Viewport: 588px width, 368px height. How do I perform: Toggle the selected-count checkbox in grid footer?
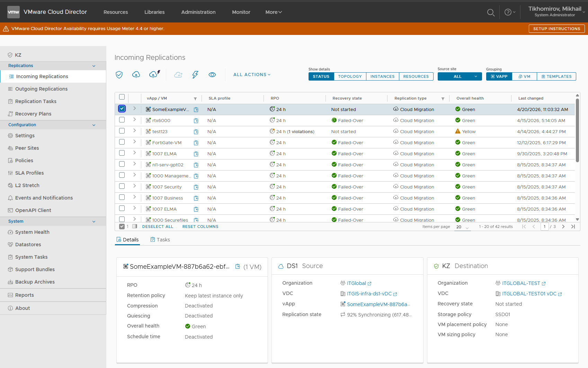pos(122,227)
